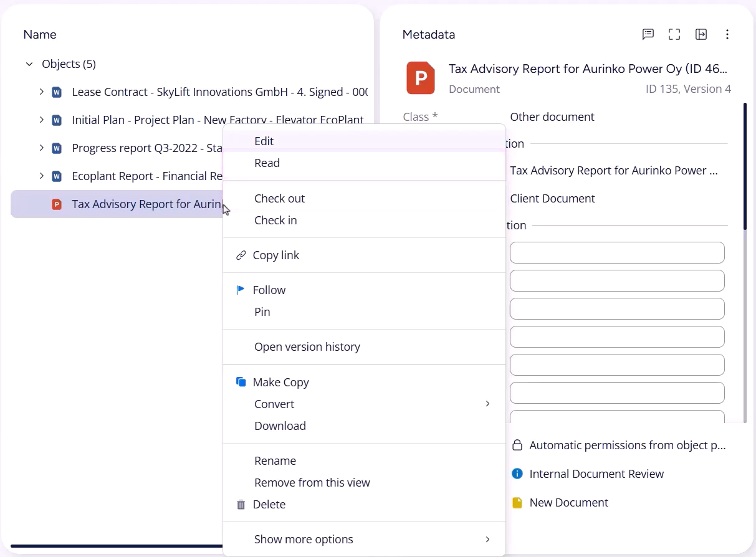The height and width of the screenshot is (557, 756).
Task: Click the horizontal scrollbar under the object list
Action: [117, 546]
